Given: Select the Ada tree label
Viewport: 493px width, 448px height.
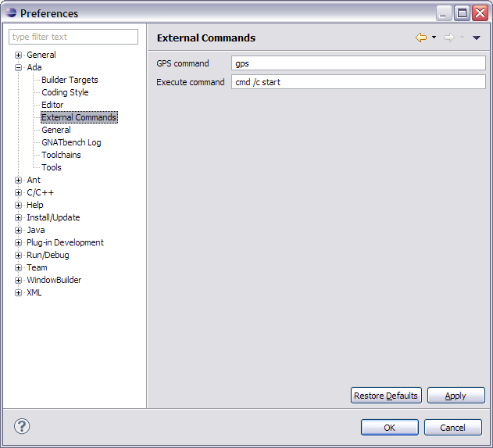Looking at the screenshot, I should pyautogui.click(x=34, y=67).
